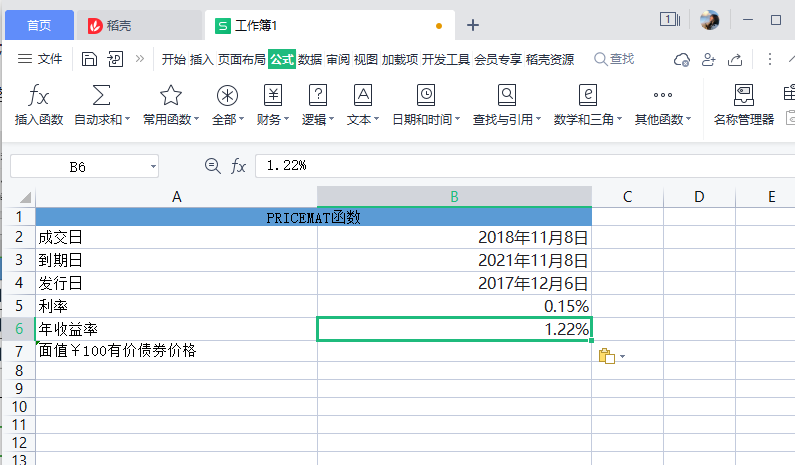Expand the Common Functions (常用函数) dropdown arrow
Image resolution: width=795 pixels, height=465 pixels.
click(x=197, y=119)
